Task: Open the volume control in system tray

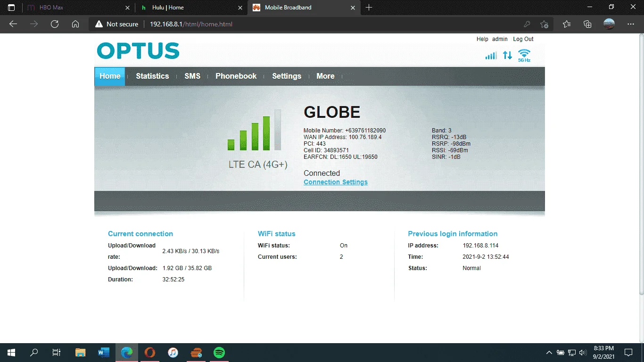Action: 583,353
